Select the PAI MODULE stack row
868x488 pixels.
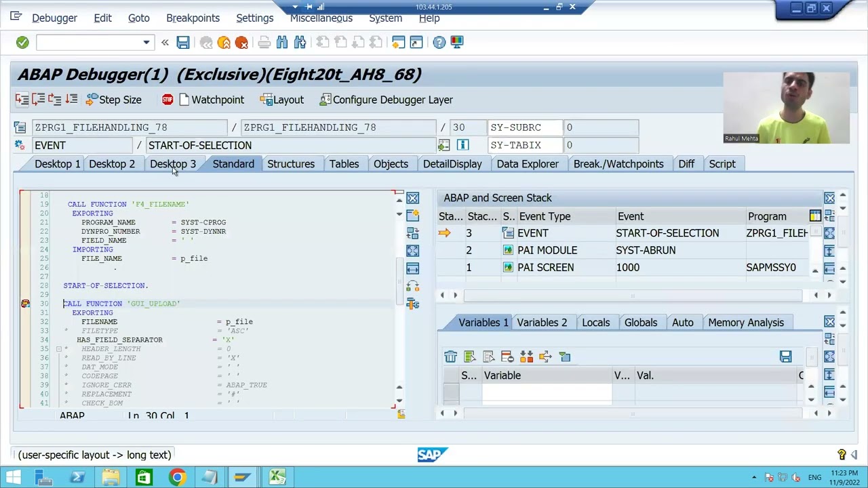[x=624, y=250]
